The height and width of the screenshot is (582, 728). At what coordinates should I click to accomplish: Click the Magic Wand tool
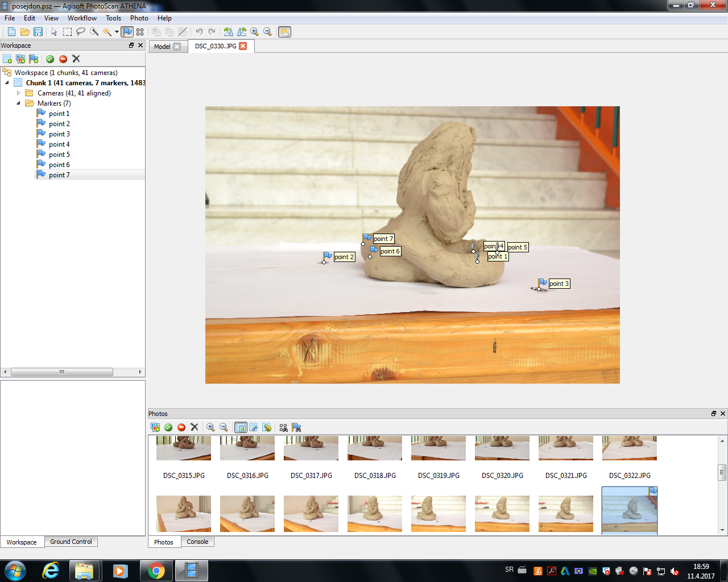tap(107, 32)
